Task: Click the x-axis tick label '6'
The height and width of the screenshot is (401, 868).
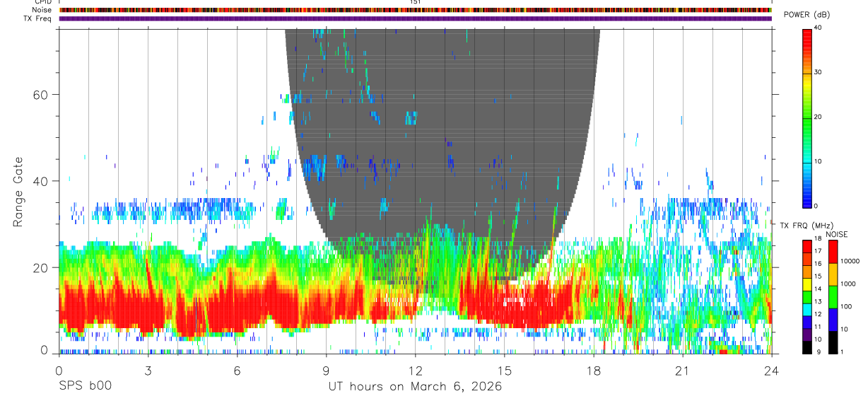Action: click(237, 371)
